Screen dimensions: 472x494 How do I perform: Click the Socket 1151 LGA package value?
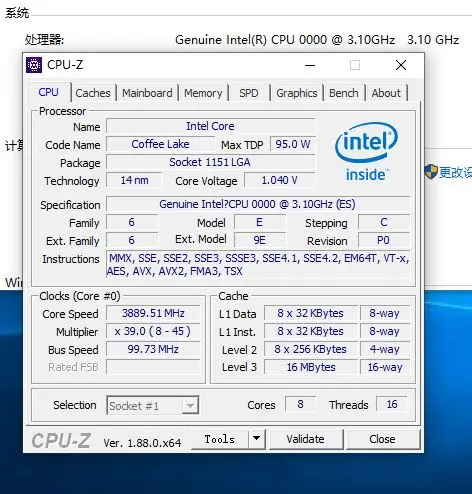210,162
